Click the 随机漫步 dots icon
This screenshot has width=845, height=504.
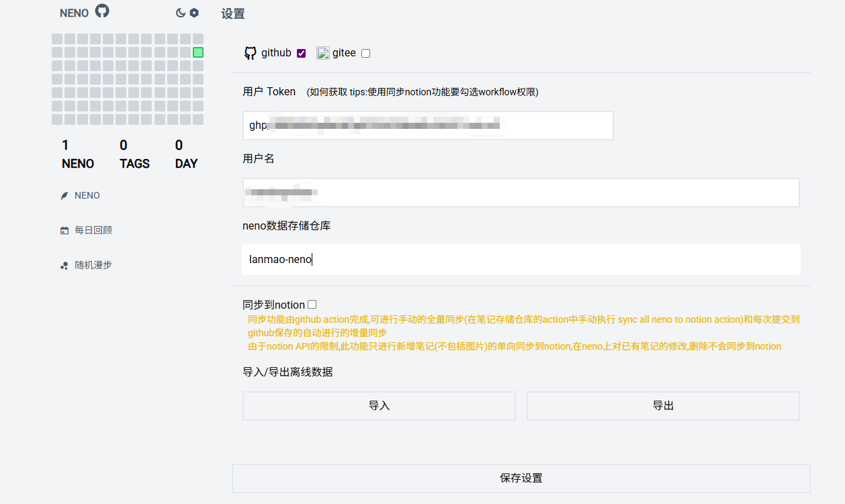tap(64, 266)
